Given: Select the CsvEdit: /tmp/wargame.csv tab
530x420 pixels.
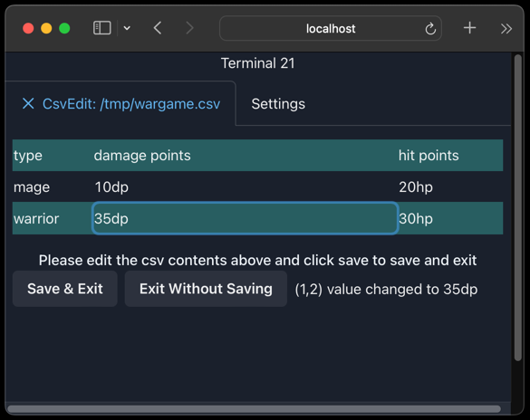Looking at the screenshot, I should point(131,104).
